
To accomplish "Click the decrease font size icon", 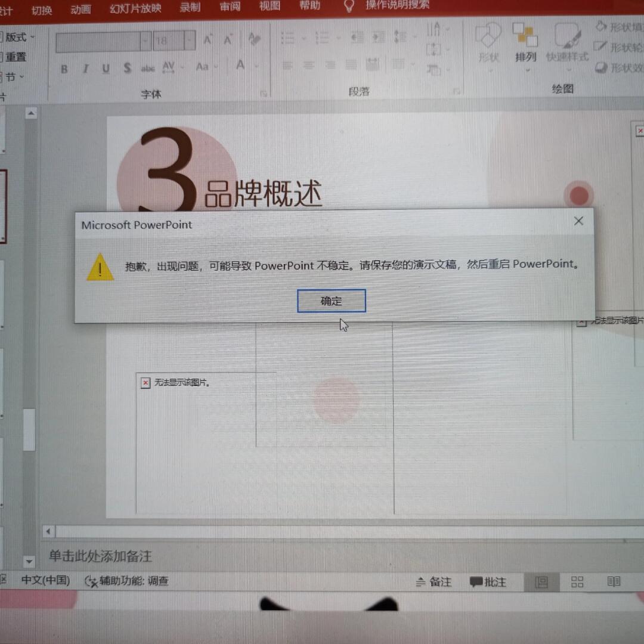I will (x=228, y=39).
